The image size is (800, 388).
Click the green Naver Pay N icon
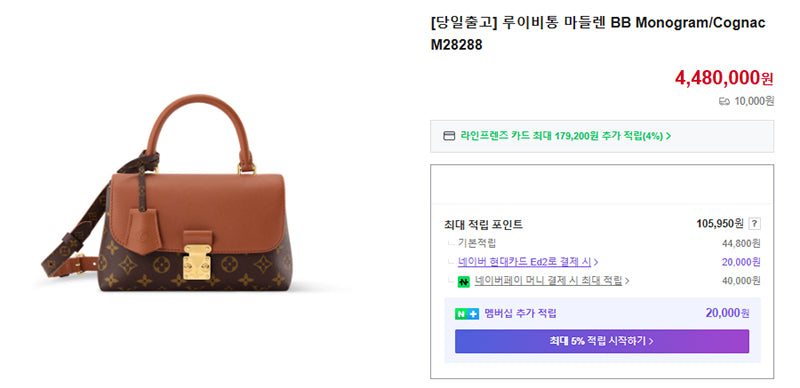coord(463,281)
